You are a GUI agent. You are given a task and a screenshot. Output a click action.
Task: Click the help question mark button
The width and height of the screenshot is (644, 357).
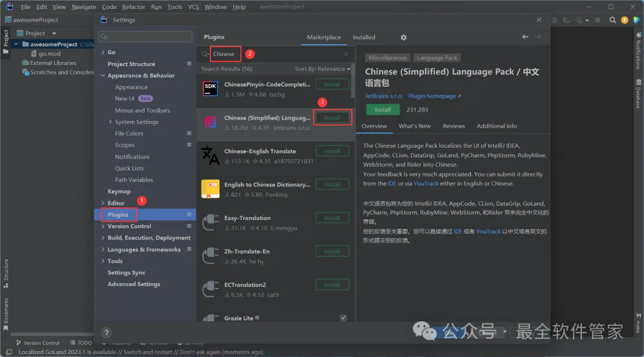[106, 333]
